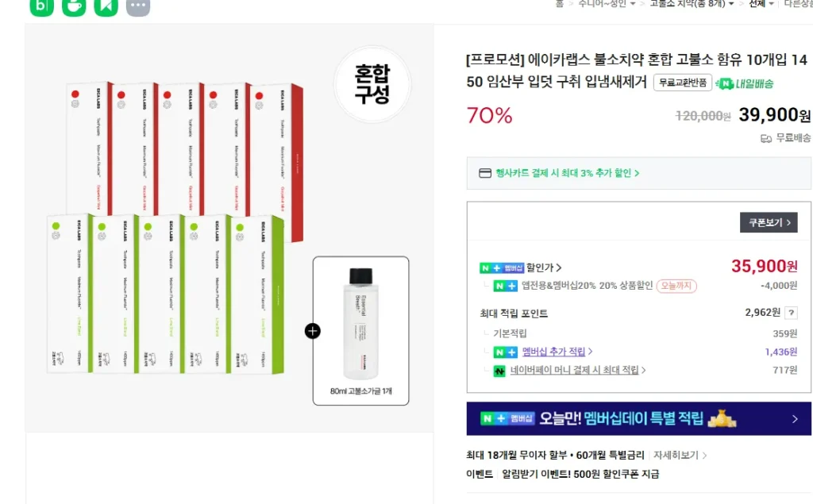Viewport: 813px width, 504px height.
Task: Click the card icon in the 행사카드 banner
Action: coord(485,173)
